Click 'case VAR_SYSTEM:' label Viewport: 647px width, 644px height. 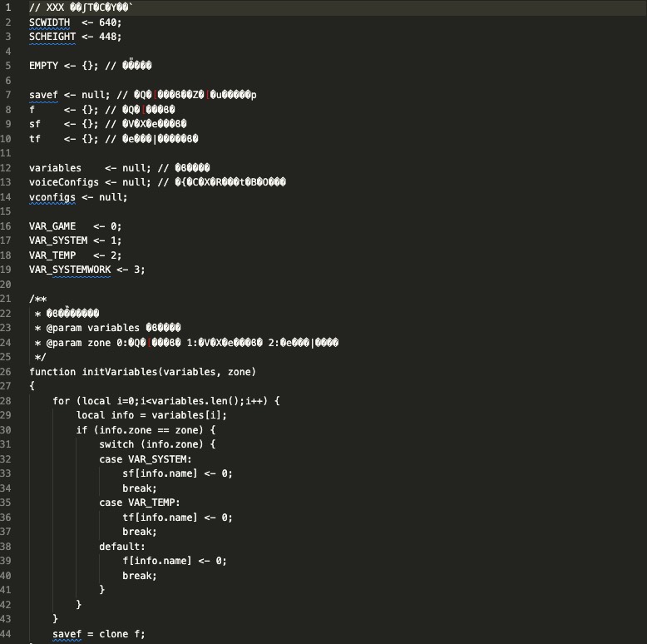pos(145,459)
